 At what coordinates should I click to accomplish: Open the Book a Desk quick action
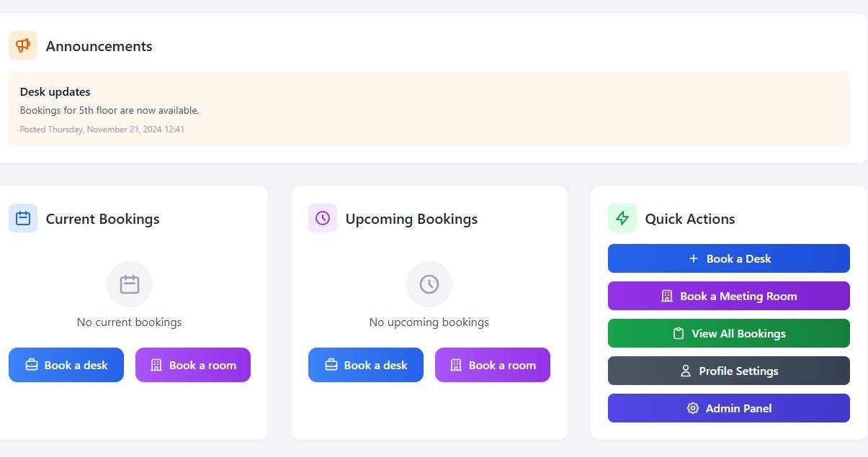pyautogui.click(x=729, y=258)
